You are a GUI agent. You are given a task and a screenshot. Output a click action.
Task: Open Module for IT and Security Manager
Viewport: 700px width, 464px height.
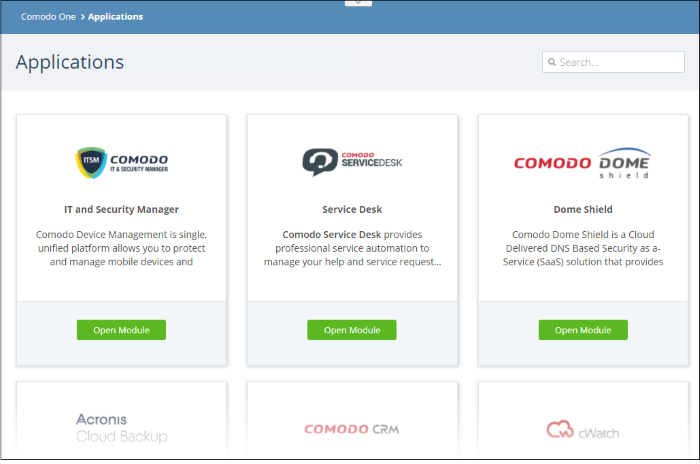(121, 330)
